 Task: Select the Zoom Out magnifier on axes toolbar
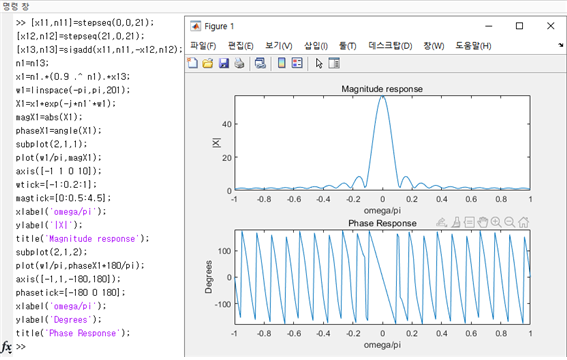coord(510,222)
